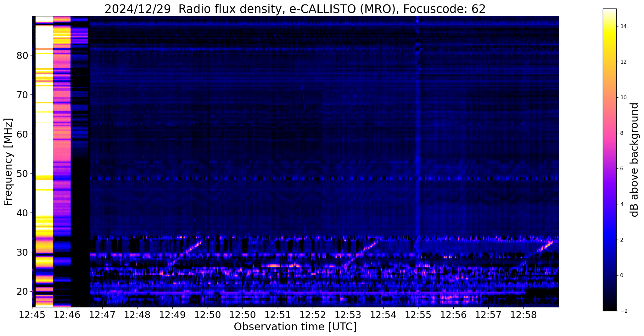Select the 12:55 time tick label
This screenshot has height=336, width=644.
pyautogui.click(x=418, y=315)
